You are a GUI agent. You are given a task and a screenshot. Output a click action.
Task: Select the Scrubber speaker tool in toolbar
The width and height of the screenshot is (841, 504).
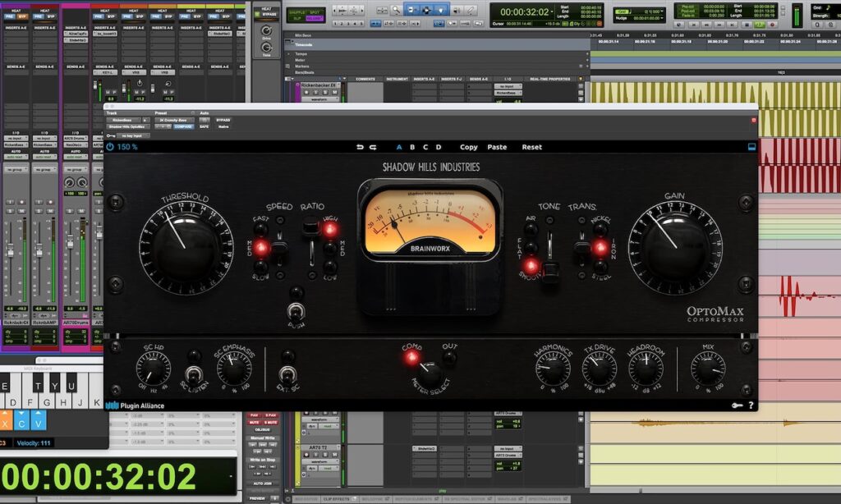(x=457, y=10)
